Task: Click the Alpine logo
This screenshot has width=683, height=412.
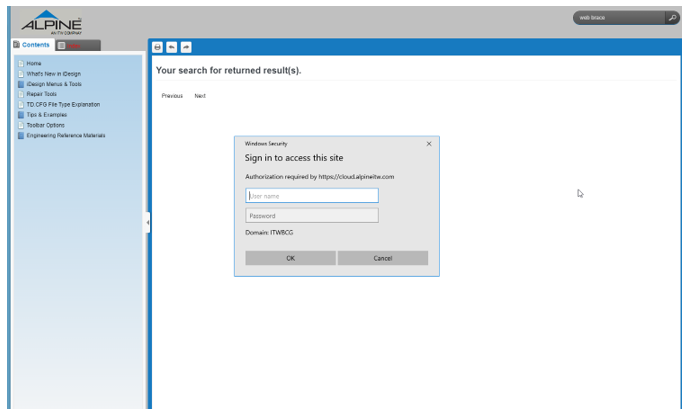Action: click(x=45, y=23)
